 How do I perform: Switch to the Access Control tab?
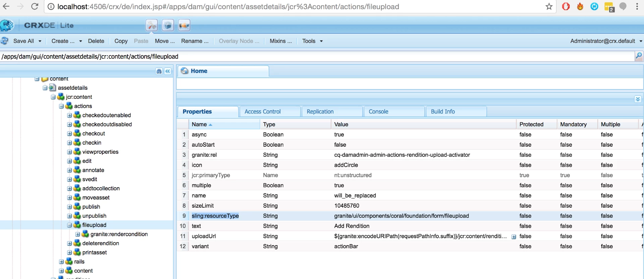pos(270,112)
